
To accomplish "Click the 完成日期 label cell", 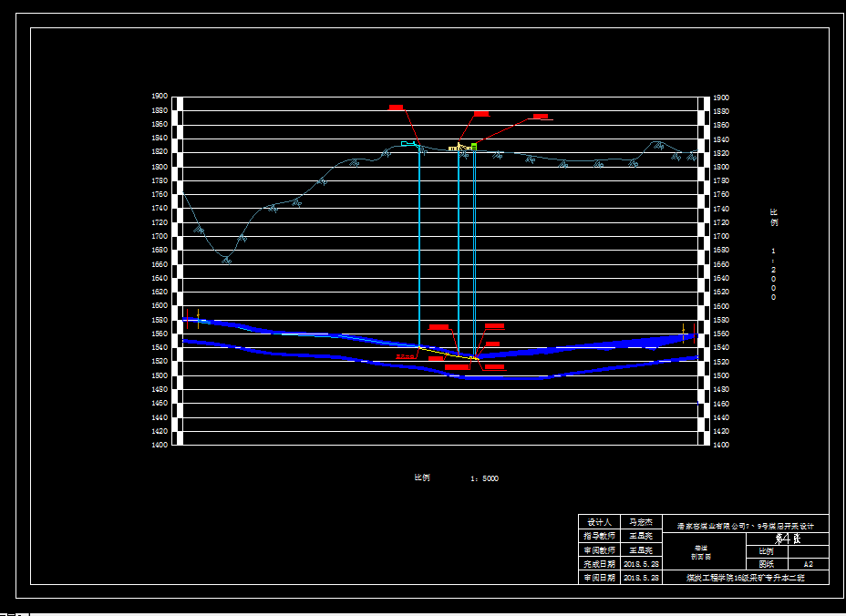I will pyautogui.click(x=600, y=564).
